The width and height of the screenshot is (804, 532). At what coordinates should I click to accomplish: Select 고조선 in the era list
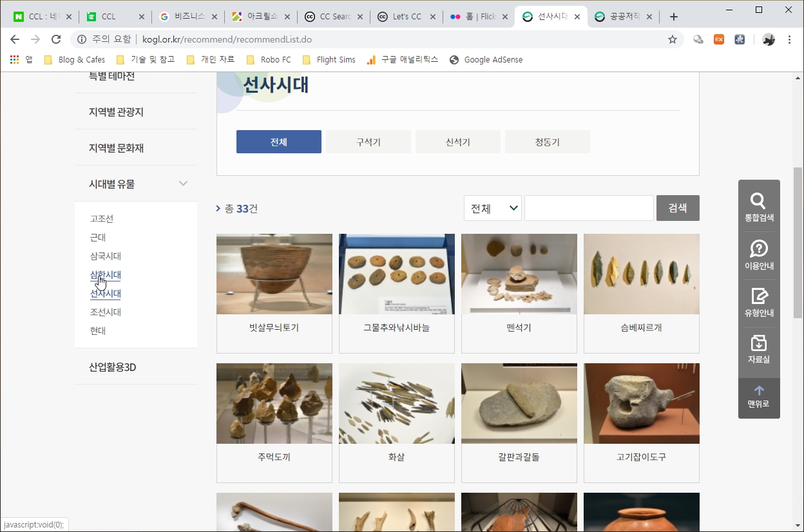(102, 219)
